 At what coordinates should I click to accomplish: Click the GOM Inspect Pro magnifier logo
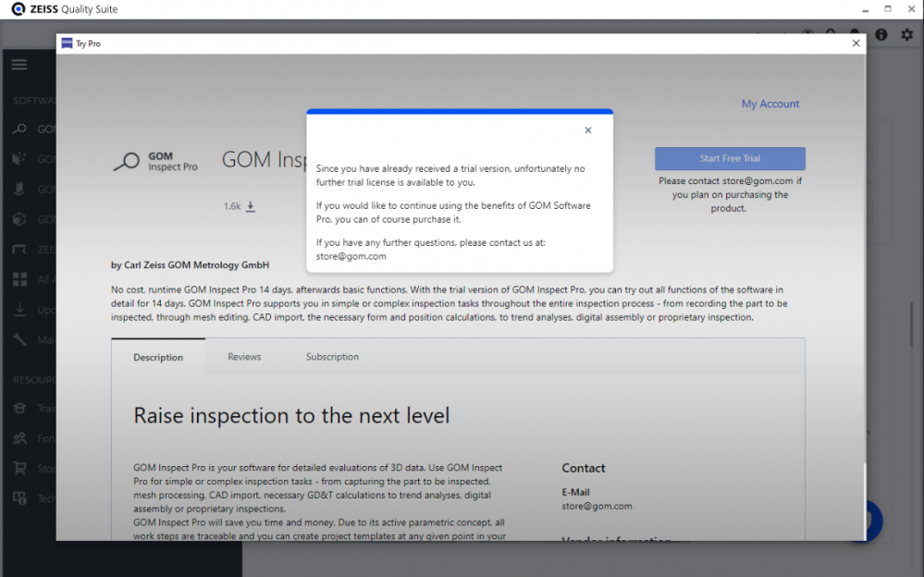126,161
